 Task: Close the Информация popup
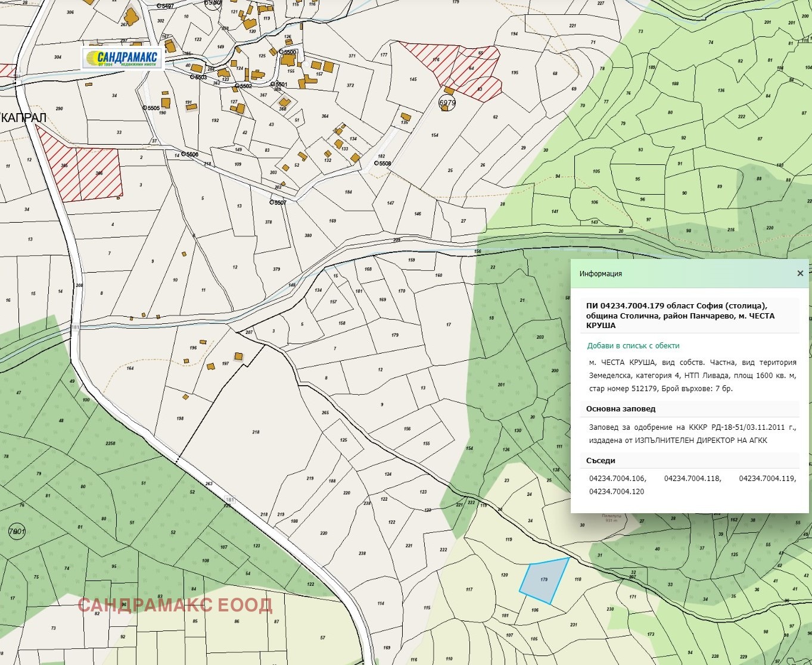click(800, 274)
